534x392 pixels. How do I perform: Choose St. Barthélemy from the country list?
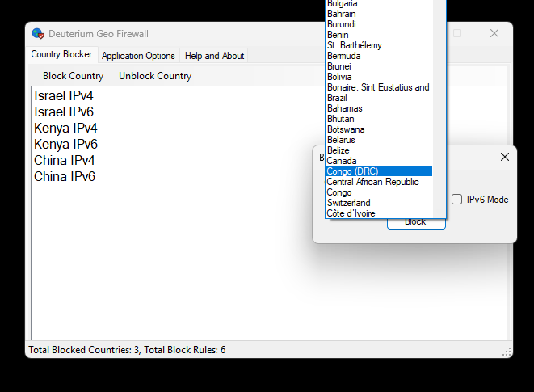pyautogui.click(x=379, y=45)
